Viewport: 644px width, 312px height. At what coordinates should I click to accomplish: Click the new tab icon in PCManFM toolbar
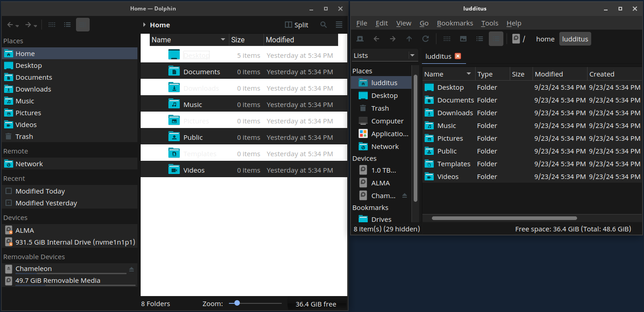[x=360, y=39]
